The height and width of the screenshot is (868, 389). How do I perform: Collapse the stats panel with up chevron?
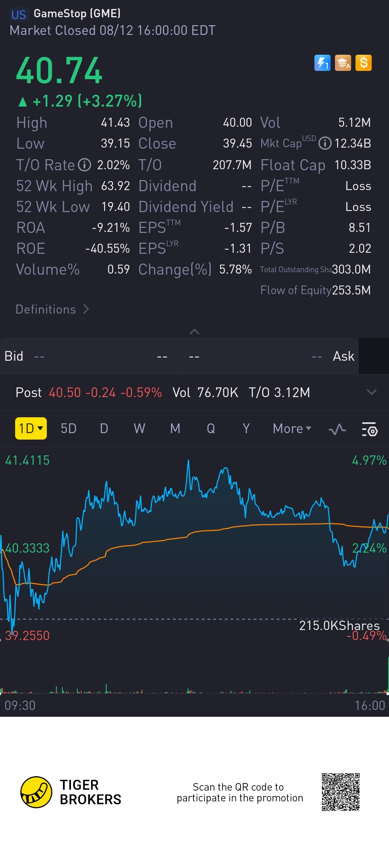[194, 332]
